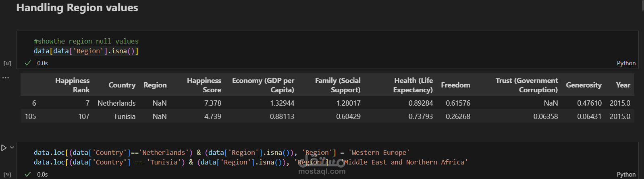Click the Handling Region values heading
This screenshot has height=179, width=644.
tap(77, 8)
